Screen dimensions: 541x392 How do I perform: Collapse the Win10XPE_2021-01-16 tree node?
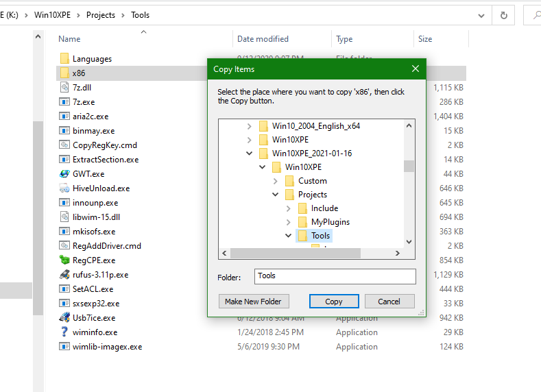click(x=250, y=154)
